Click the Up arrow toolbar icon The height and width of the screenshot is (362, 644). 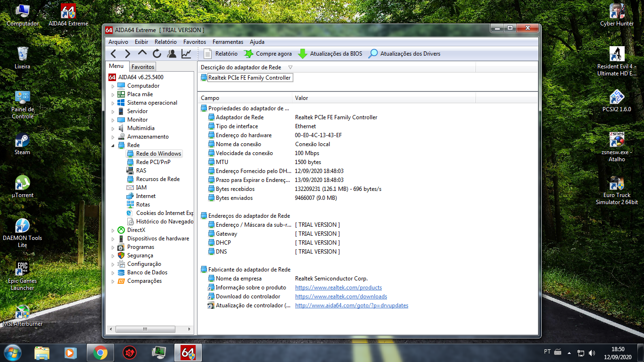coord(142,53)
